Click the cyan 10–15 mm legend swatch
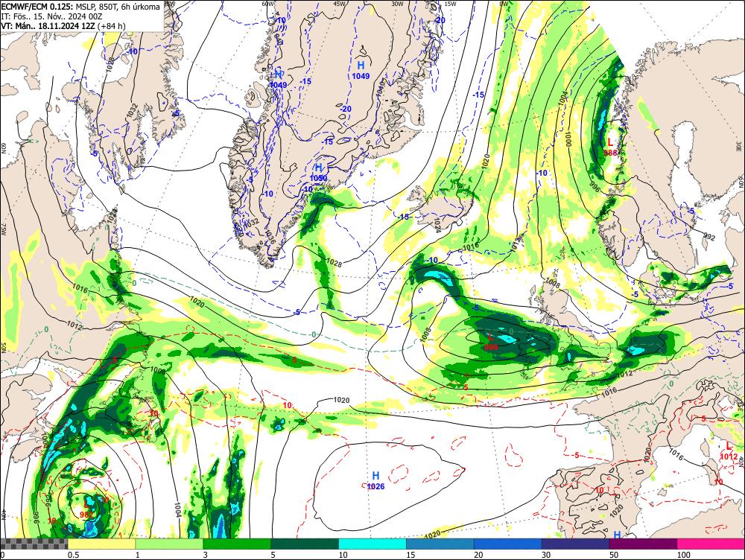 coord(372,544)
